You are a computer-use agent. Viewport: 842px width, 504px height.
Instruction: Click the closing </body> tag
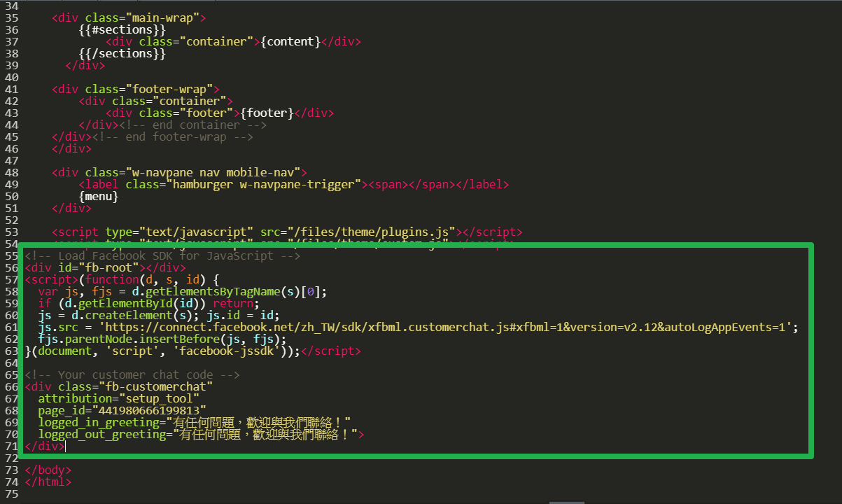pos(48,470)
